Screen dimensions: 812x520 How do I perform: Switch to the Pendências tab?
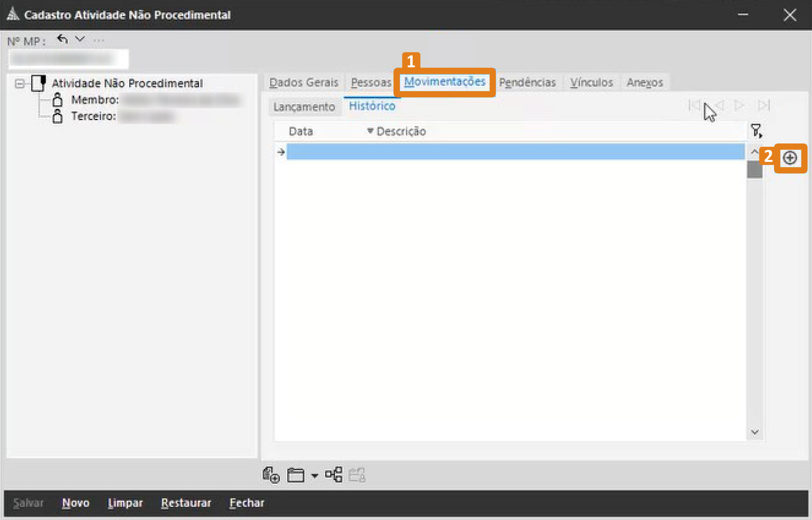528,82
